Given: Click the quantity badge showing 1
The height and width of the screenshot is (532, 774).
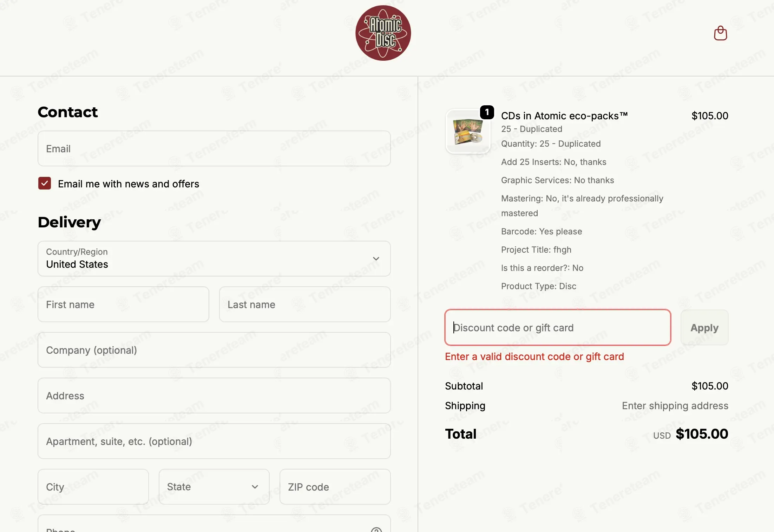Looking at the screenshot, I should pyautogui.click(x=487, y=112).
